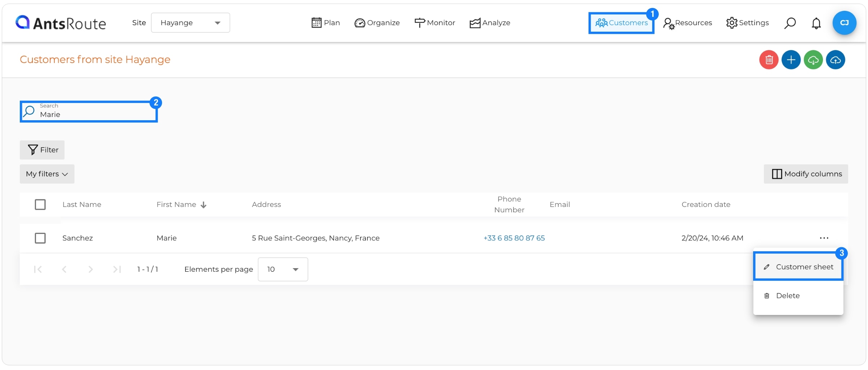
Task: Click the Creation date column header
Action: pos(706,204)
